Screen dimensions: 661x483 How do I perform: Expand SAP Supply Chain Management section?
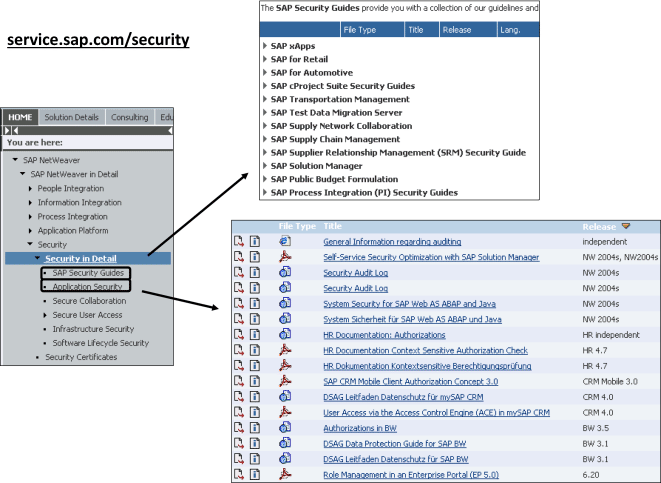click(265, 139)
